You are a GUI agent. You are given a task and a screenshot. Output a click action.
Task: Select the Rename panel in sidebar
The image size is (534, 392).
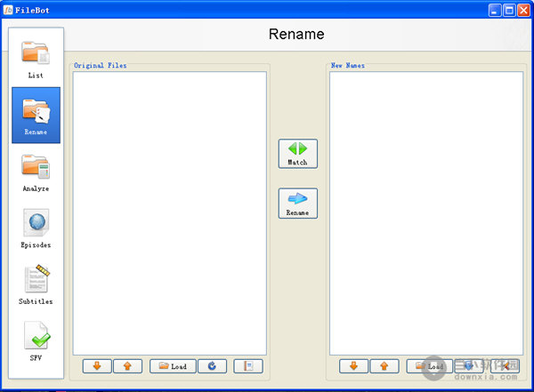[36, 116]
